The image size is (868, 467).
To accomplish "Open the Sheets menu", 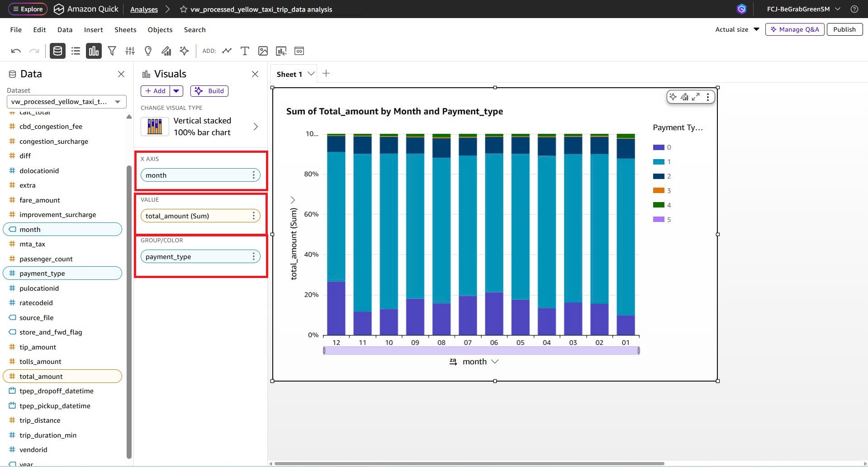I will click(125, 30).
